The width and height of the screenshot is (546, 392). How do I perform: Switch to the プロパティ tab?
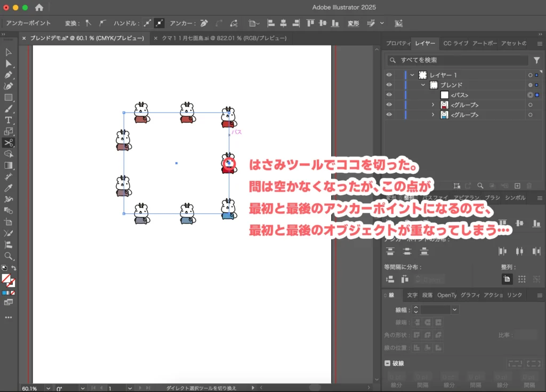397,44
